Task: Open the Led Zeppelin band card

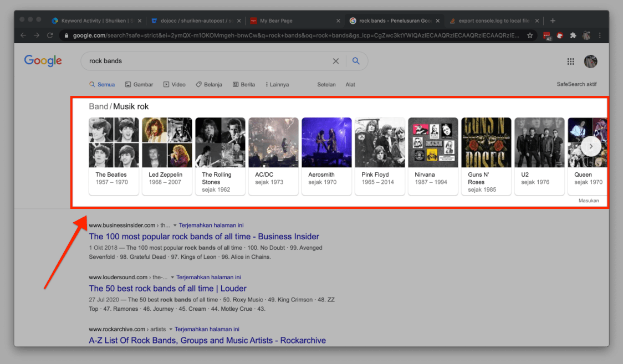Action: (167, 156)
